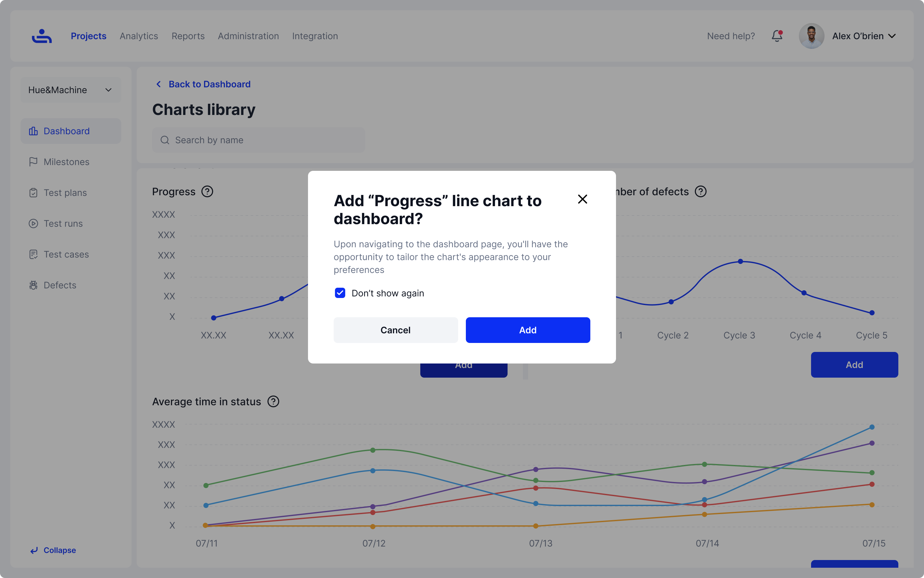
Task: Select Dashboard in sidebar
Action: [71, 131]
